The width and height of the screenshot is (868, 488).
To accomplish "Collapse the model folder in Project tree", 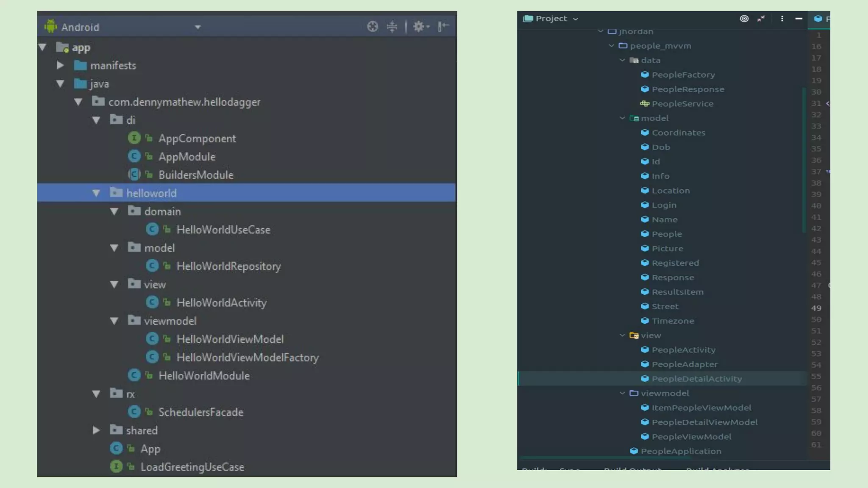I will [x=622, y=118].
